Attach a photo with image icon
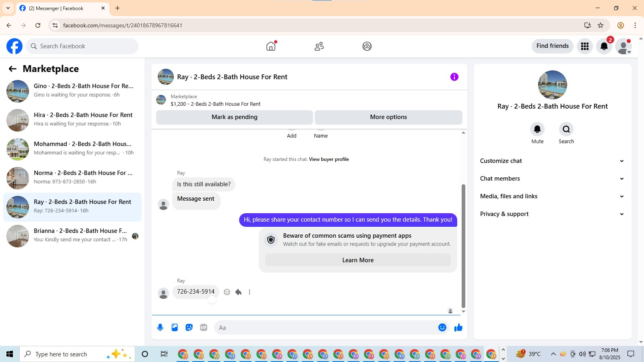The width and height of the screenshot is (644, 362). pos(175,327)
